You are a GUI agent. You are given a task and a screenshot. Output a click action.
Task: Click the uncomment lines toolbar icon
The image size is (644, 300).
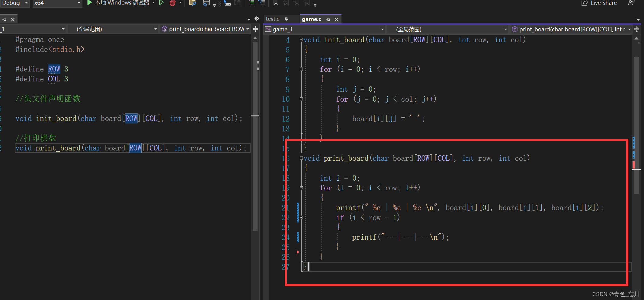pyautogui.click(x=262, y=3)
